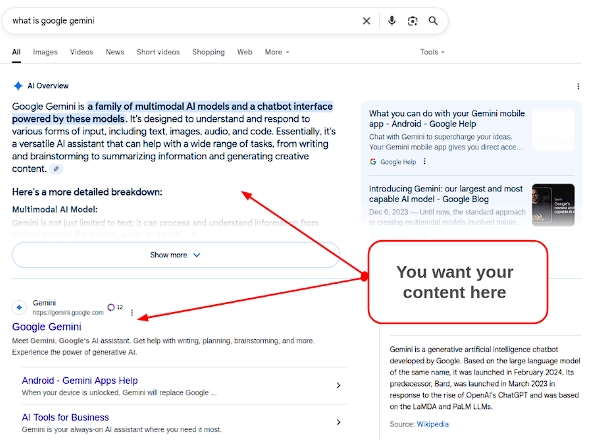Viewport: 605px width, 444px height.
Task: Switch to the Short videos tab
Action: [158, 52]
